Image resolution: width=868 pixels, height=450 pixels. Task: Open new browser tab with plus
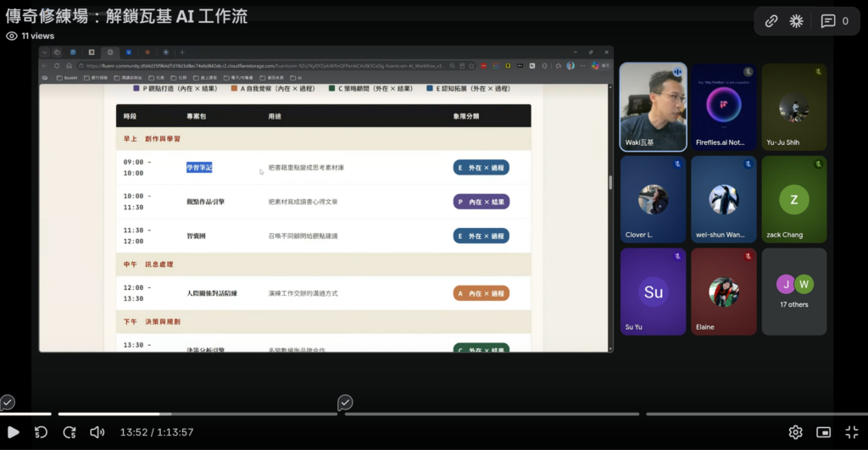[x=182, y=52]
